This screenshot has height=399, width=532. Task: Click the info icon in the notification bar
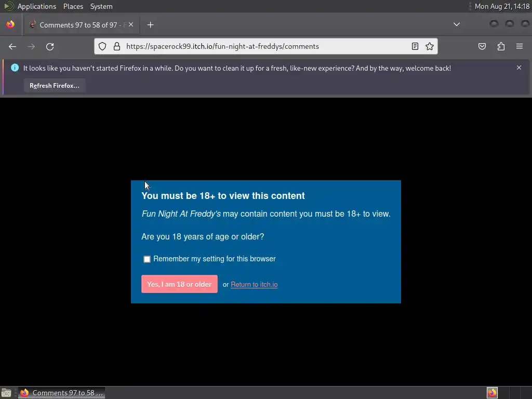[15, 68]
